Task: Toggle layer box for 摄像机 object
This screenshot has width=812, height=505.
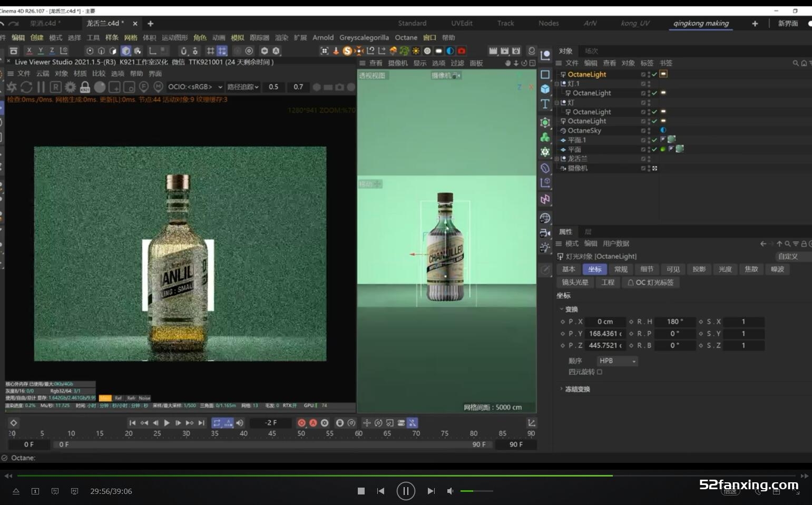Action: (x=643, y=168)
